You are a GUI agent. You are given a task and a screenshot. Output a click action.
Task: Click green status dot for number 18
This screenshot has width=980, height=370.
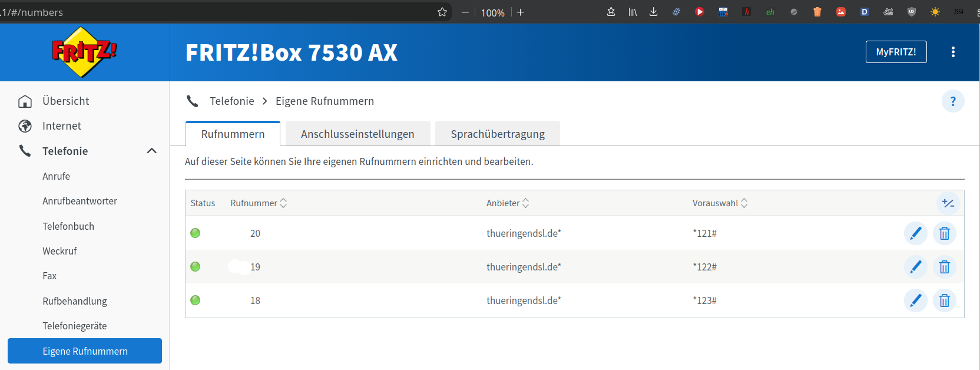click(x=196, y=300)
